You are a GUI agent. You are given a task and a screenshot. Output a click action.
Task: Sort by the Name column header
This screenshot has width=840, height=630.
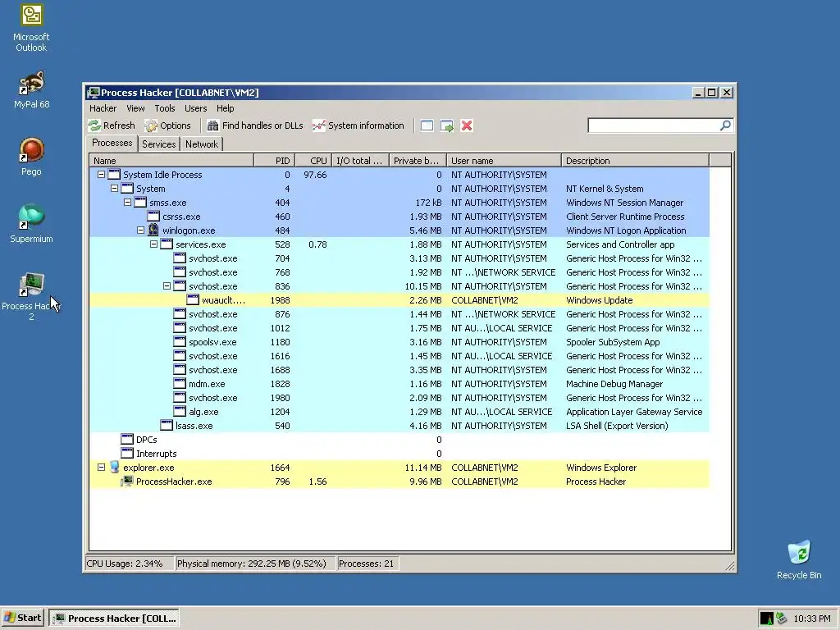click(171, 160)
